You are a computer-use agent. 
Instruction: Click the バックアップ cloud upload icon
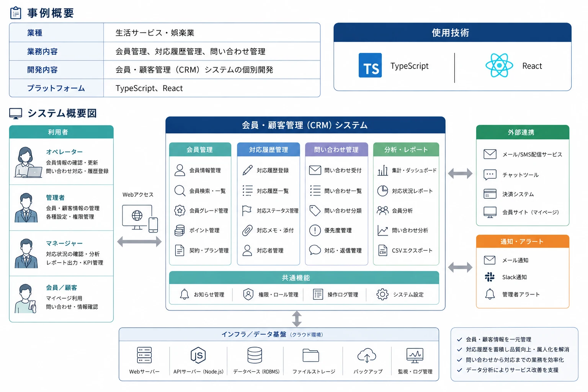pyautogui.click(x=367, y=355)
